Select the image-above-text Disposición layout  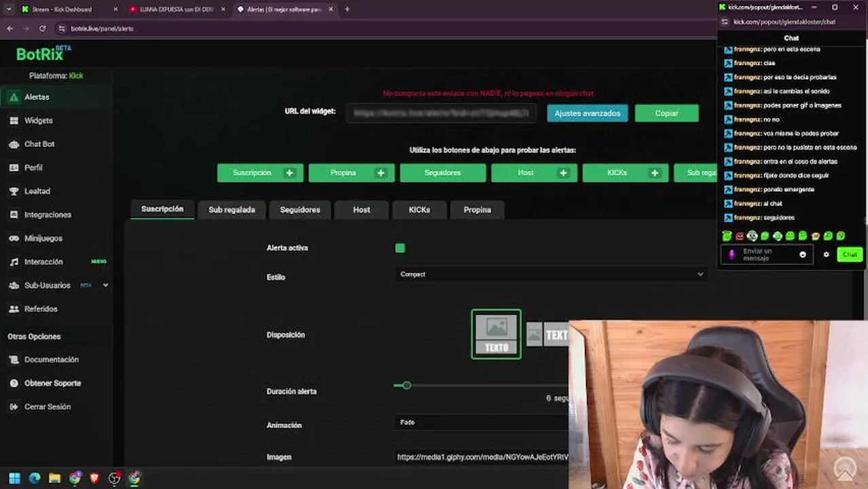[496, 334]
